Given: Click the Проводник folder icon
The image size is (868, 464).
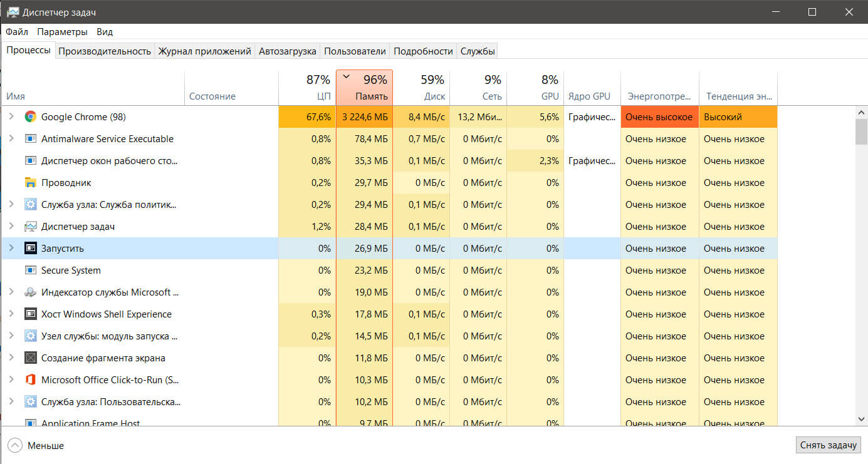Looking at the screenshot, I should [x=30, y=183].
